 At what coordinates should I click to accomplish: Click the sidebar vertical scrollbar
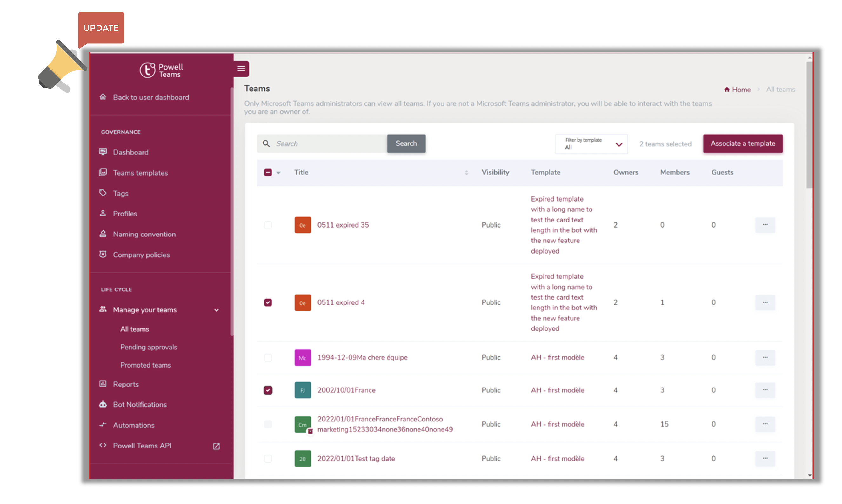click(x=232, y=211)
